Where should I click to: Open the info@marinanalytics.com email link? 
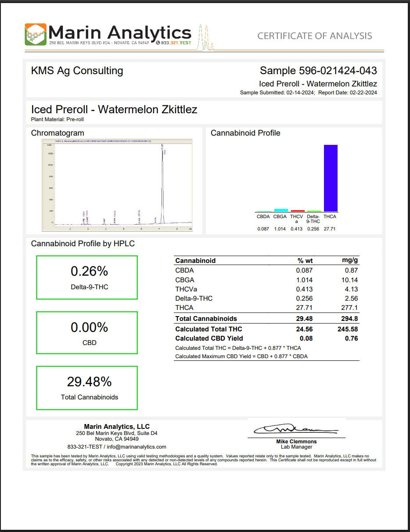(x=137, y=447)
